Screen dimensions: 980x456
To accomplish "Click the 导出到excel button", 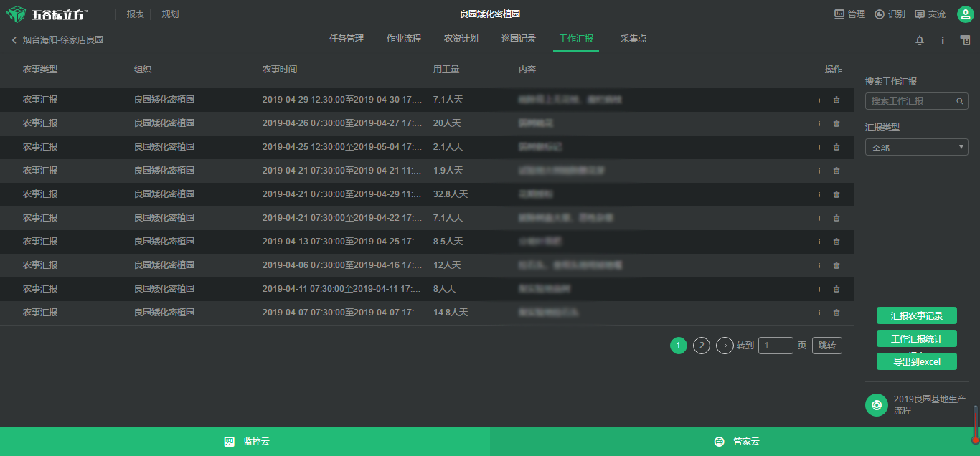I will pyautogui.click(x=916, y=361).
